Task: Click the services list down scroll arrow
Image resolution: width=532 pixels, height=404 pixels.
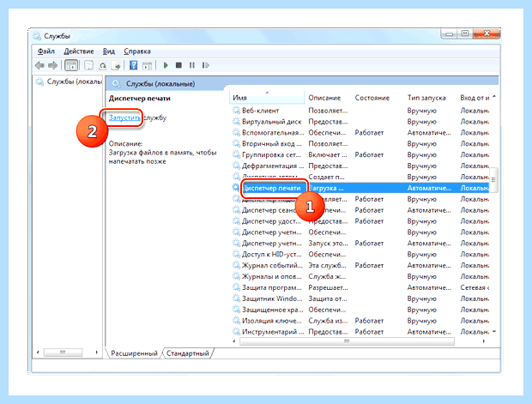Action: (494, 331)
